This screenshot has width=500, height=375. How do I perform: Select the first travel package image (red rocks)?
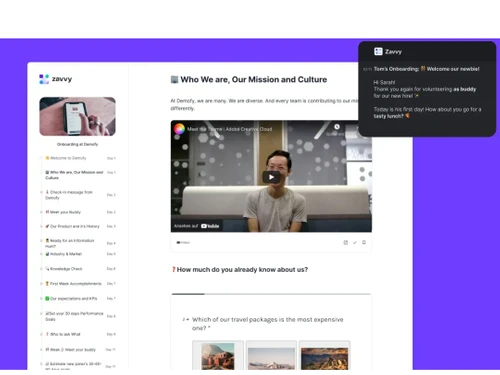click(218, 355)
